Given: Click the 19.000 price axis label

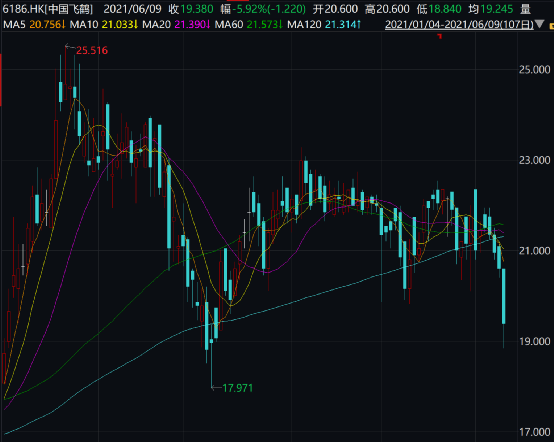Looking at the screenshot, I should pos(535,341).
